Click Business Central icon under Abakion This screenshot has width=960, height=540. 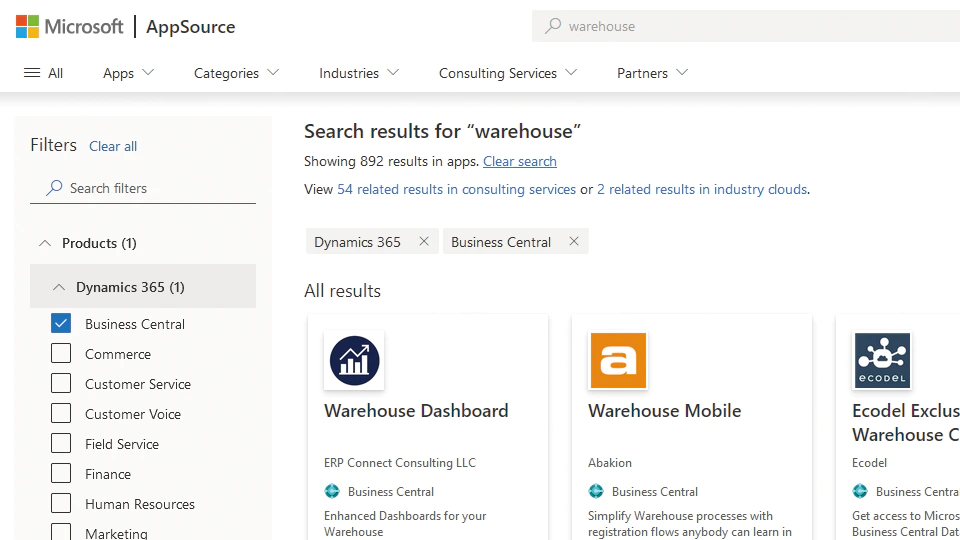[x=596, y=491]
